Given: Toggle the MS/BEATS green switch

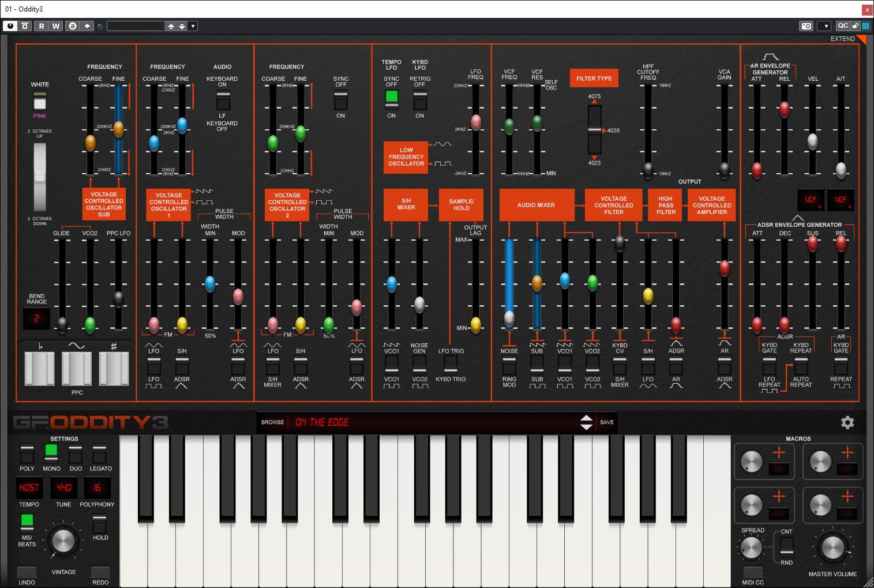Looking at the screenshot, I should 27,522.
